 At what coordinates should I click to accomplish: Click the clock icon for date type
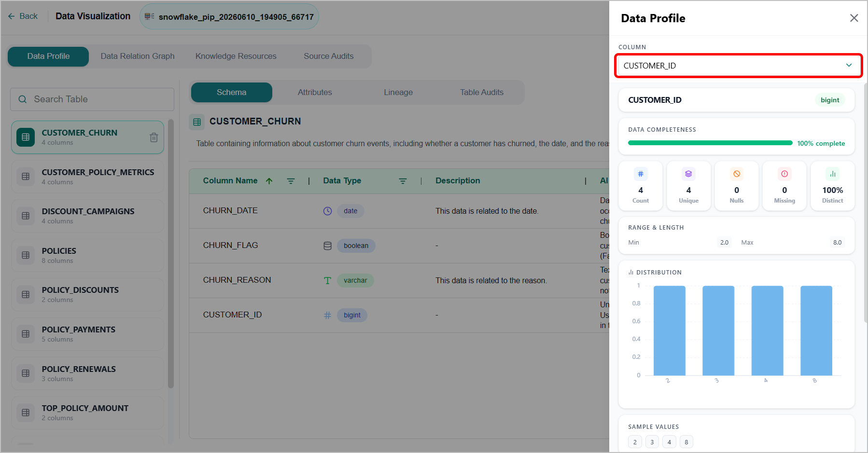tap(327, 211)
